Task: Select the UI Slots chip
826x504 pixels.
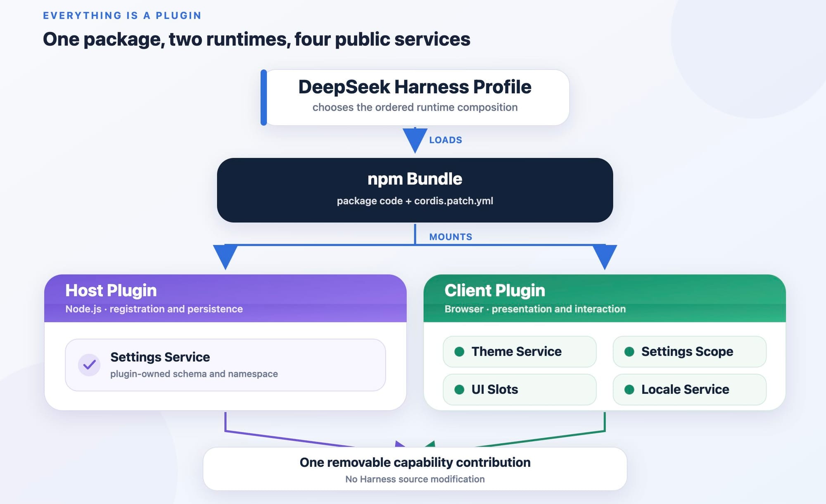Action: click(x=520, y=390)
